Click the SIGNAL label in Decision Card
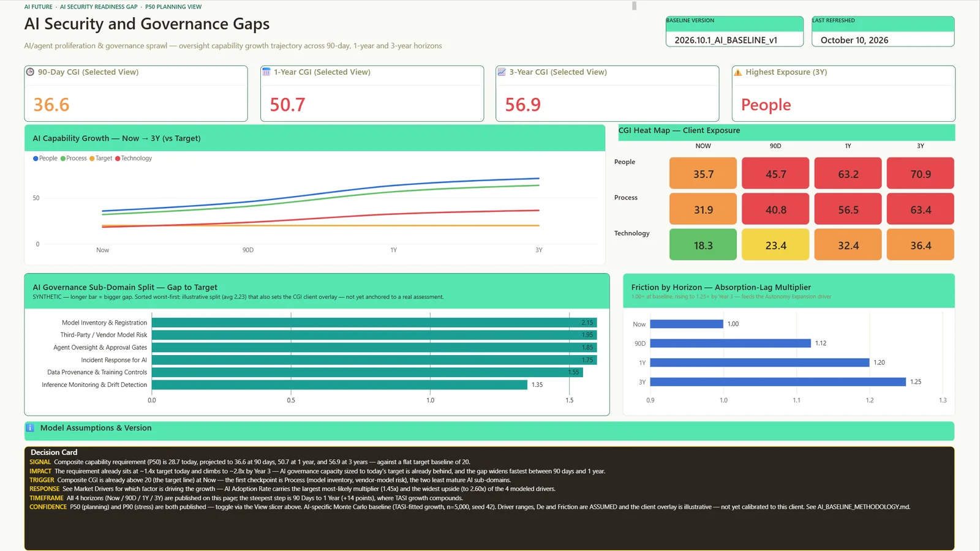The height and width of the screenshot is (551, 980). (x=40, y=462)
